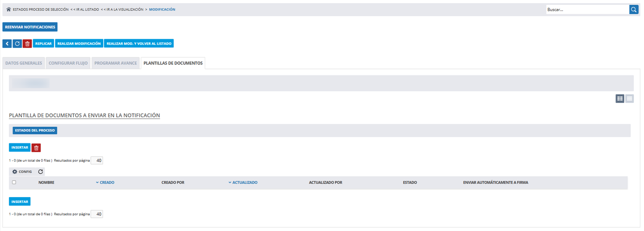Click the red trash icon beside Replicar
This screenshot has height=231, width=644.
click(27, 43)
